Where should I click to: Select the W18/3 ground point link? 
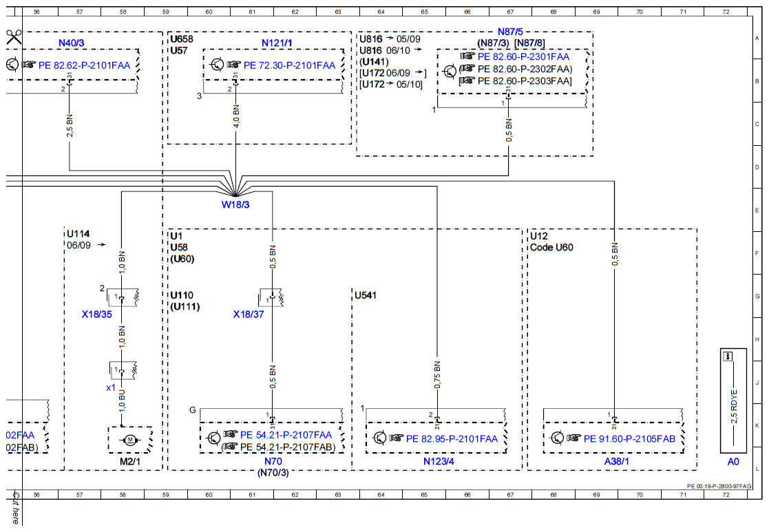point(235,205)
